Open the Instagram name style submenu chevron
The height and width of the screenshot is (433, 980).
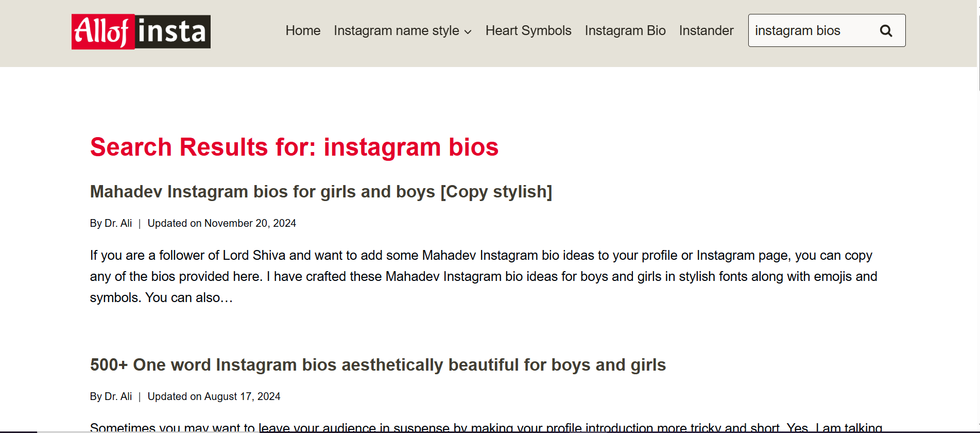click(469, 32)
